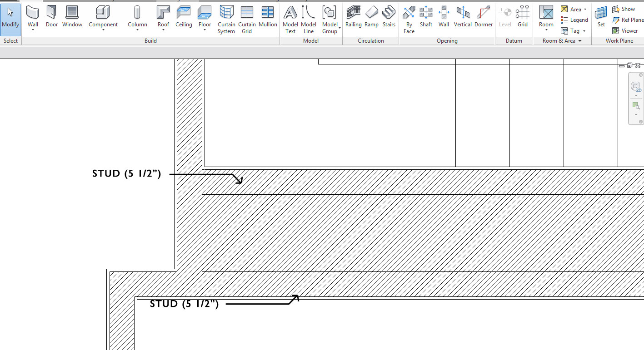Start the Curtain System tool
The width and height of the screenshot is (644, 350).
[226, 20]
